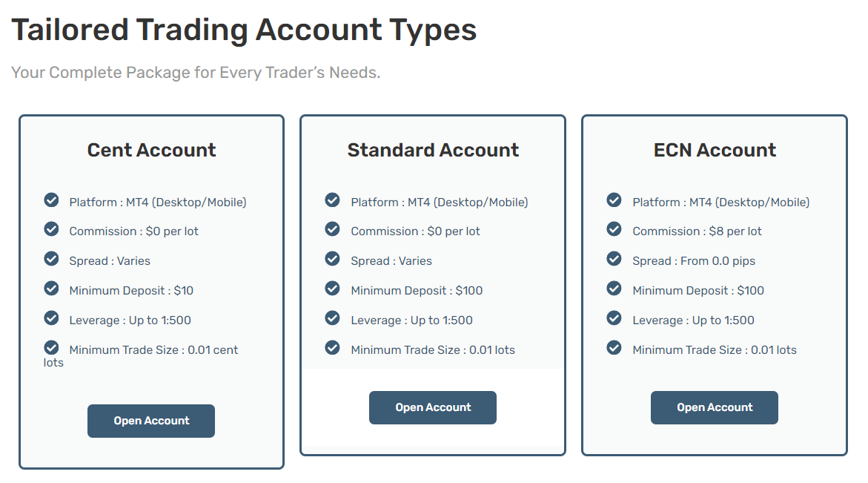
Task: Click ECN Account Minimum Trade Size checkmark
Action: (x=614, y=347)
